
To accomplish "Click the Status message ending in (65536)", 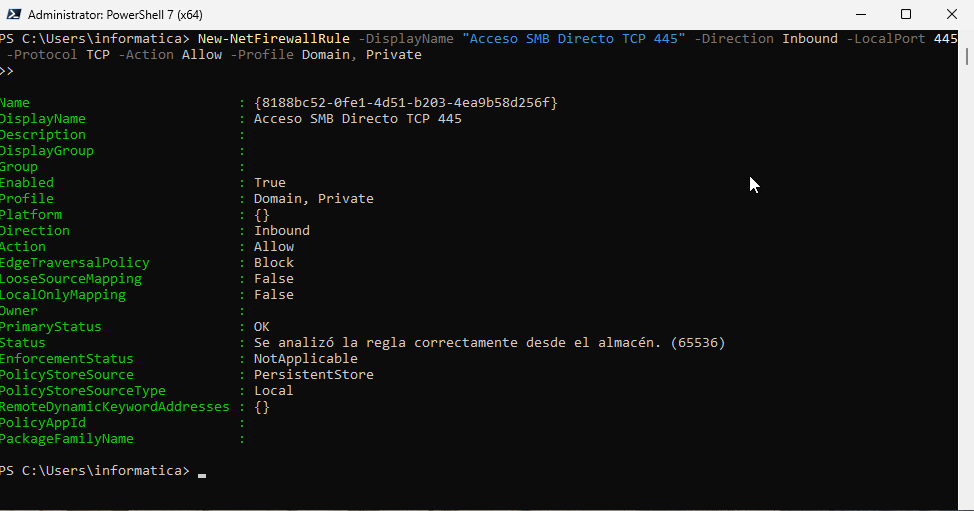I will click(x=489, y=343).
